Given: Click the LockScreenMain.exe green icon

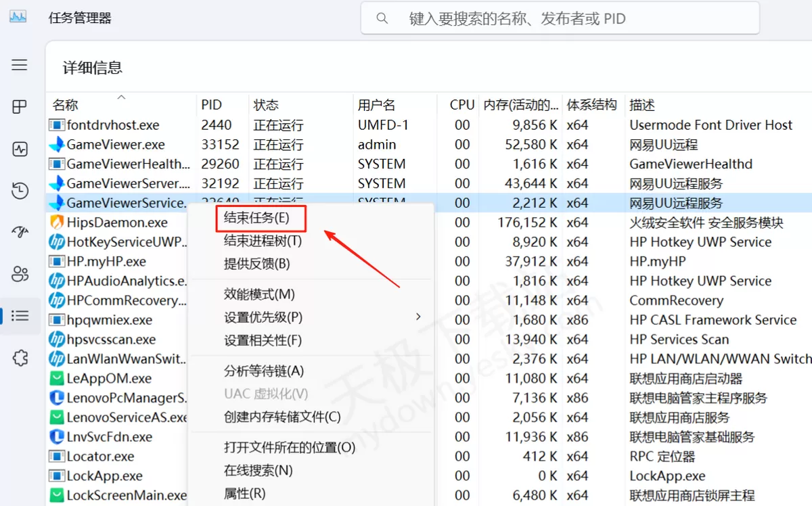Looking at the screenshot, I should click(57, 495).
